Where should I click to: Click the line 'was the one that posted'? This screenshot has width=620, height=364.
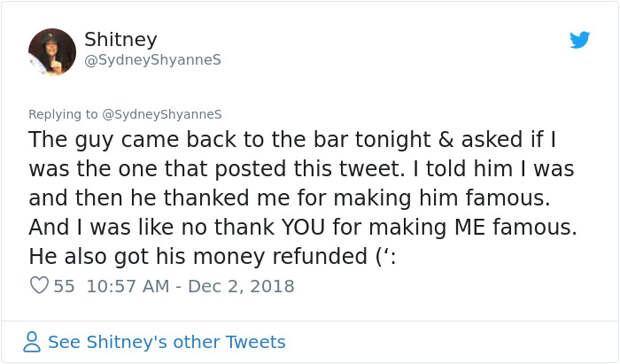click(x=301, y=169)
